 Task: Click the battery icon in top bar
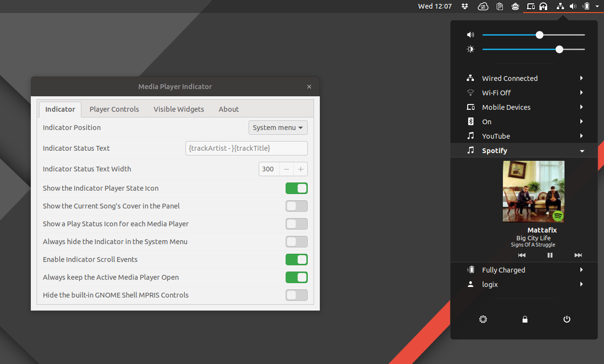586,6
